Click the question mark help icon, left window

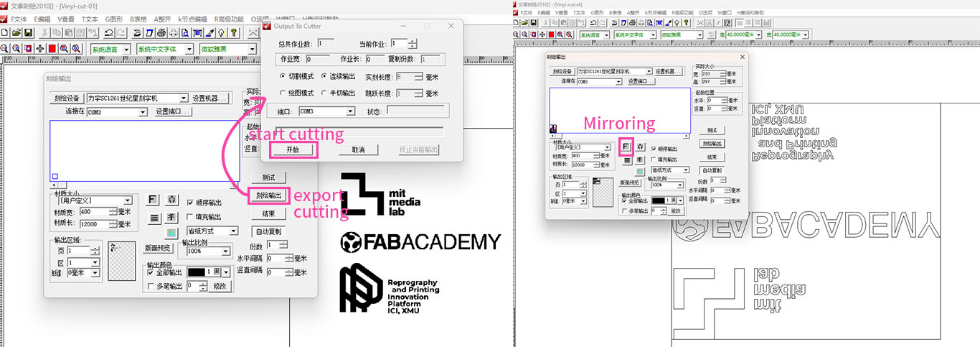[234, 32]
